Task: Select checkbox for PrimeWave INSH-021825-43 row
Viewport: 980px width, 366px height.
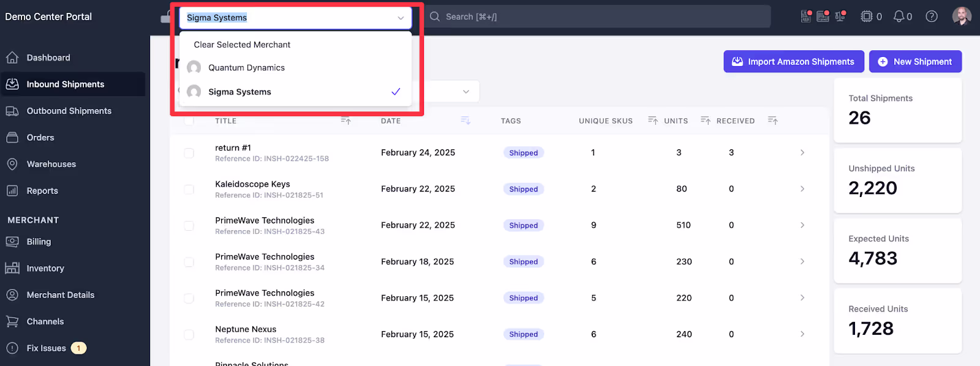Action: (189, 225)
